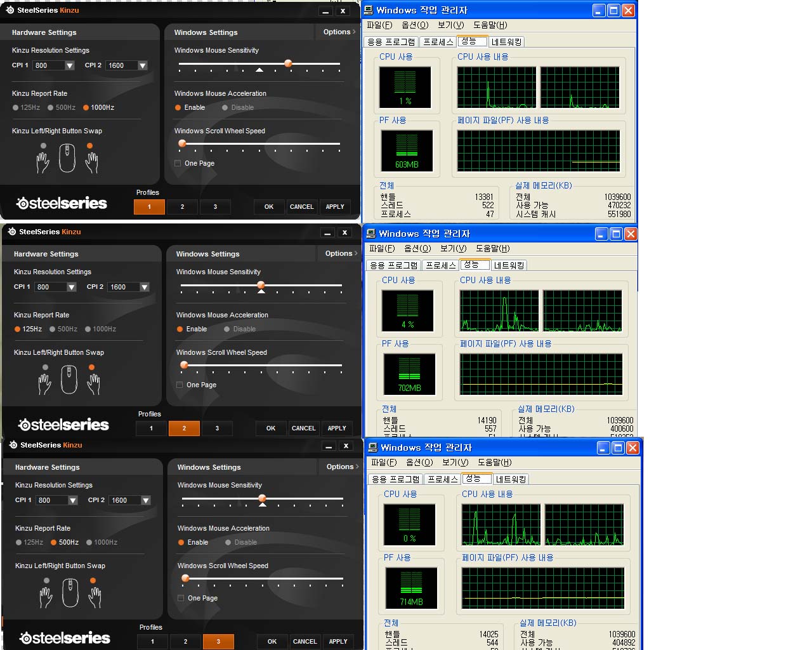This screenshot has height=650, width=812.
Task: Open the 보기(V) menu in the Task Manager showing 702MB
Action: [x=454, y=248]
